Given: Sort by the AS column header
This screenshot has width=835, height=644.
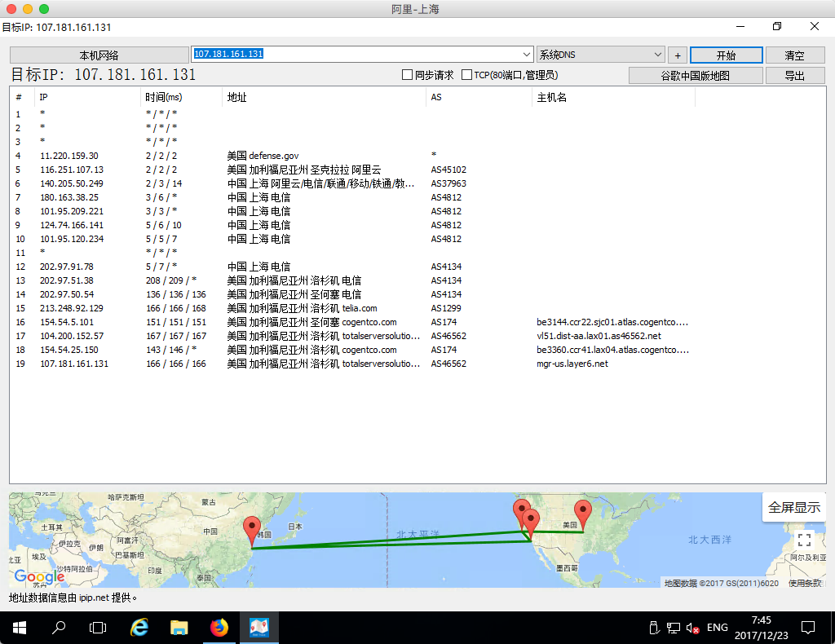Looking at the screenshot, I should [x=479, y=97].
